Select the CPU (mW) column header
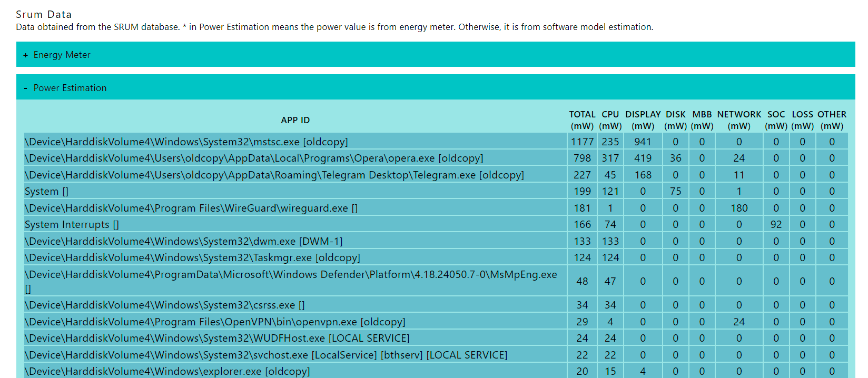This screenshot has width=868, height=378. tap(610, 120)
